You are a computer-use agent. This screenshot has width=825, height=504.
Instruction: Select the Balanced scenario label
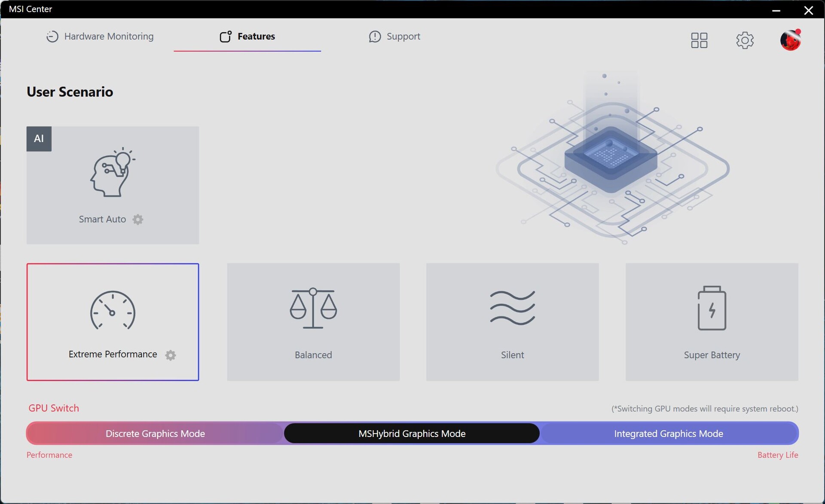tap(313, 355)
